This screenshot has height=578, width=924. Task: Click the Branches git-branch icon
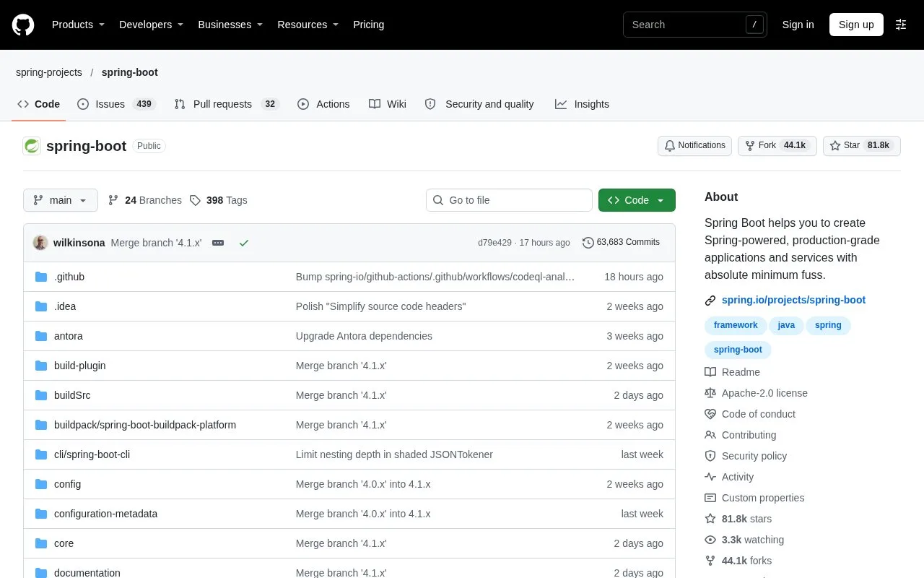(x=113, y=200)
